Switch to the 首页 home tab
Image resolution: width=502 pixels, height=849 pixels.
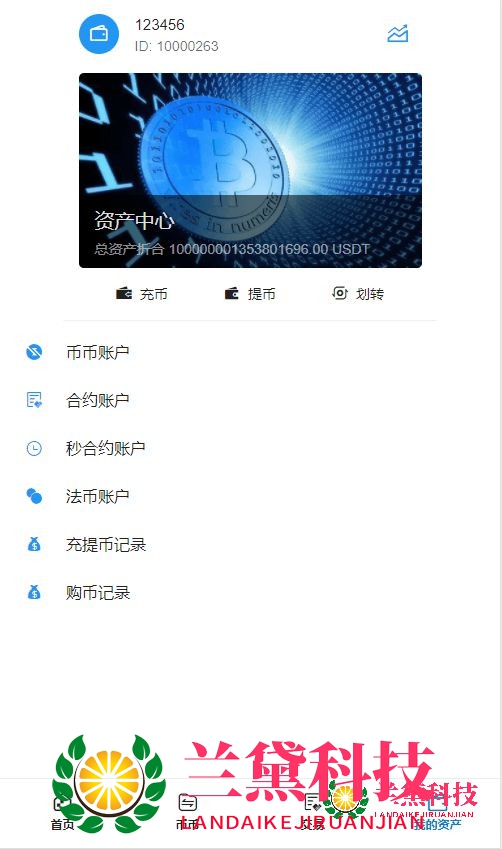tap(62, 813)
